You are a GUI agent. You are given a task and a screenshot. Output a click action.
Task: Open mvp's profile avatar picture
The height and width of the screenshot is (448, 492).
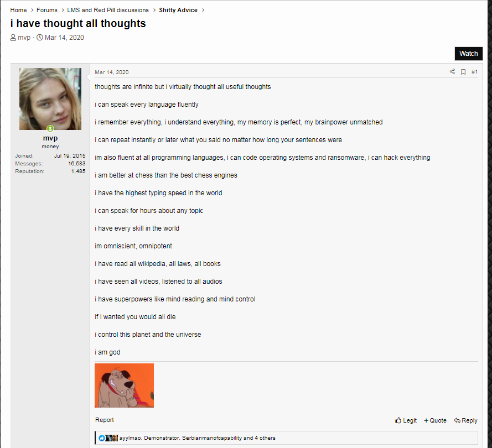pyautogui.click(x=50, y=99)
